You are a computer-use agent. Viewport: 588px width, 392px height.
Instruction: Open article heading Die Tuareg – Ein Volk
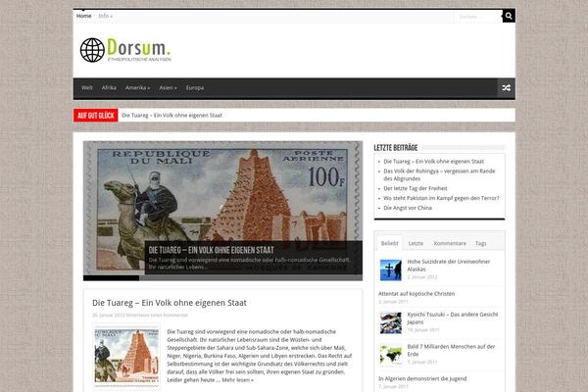click(x=170, y=303)
